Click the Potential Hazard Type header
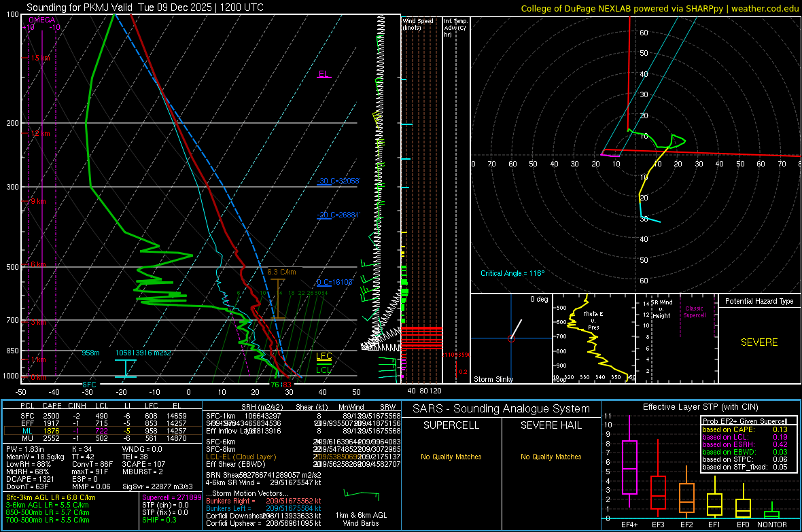802x532 pixels. (759, 301)
